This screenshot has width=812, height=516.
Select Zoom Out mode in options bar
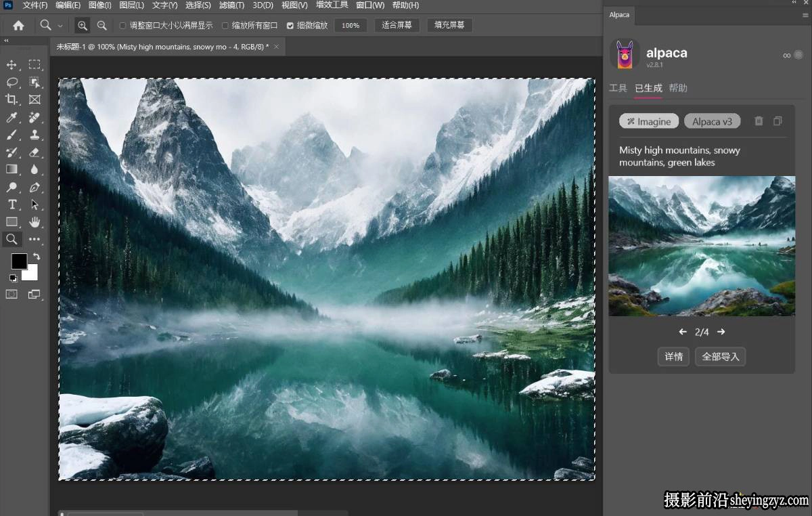102,25
